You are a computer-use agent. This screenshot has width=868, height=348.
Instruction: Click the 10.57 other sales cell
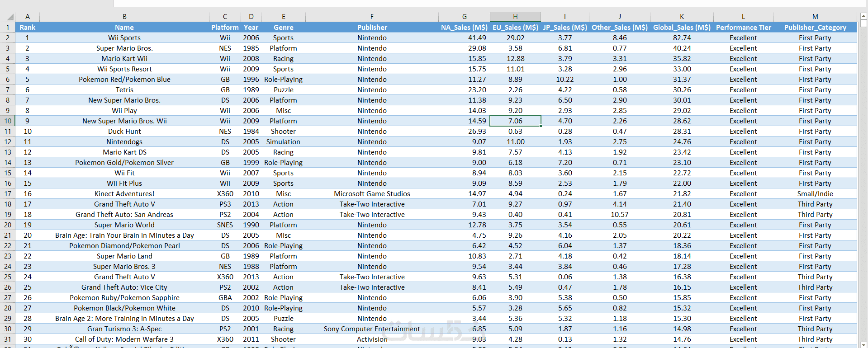point(620,215)
